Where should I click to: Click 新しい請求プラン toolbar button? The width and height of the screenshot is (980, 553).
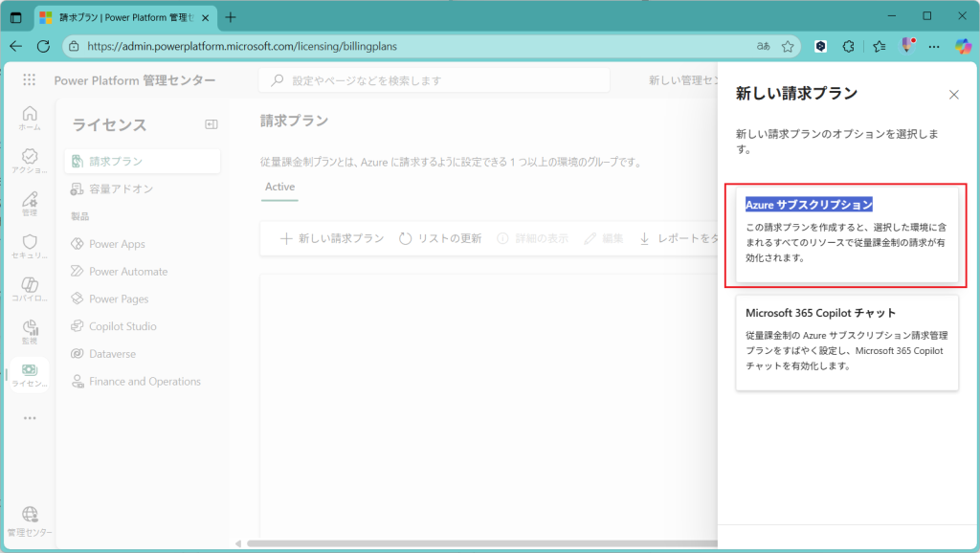(x=332, y=238)
